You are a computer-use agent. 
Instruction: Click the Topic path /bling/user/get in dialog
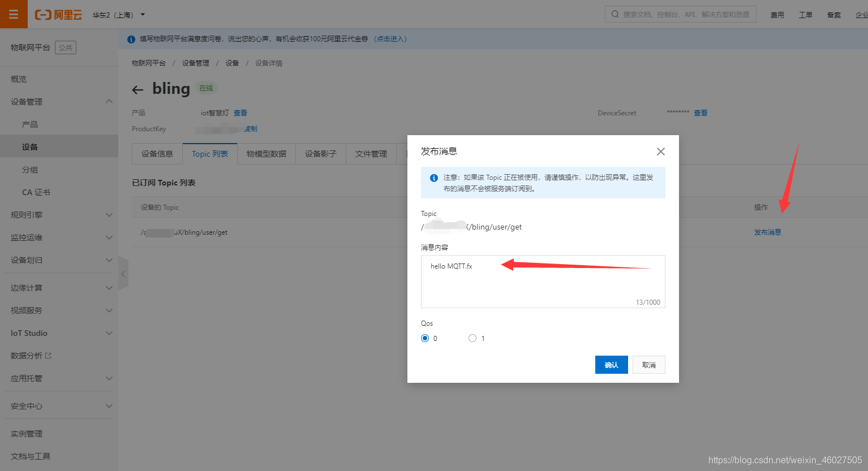[471, 227]
